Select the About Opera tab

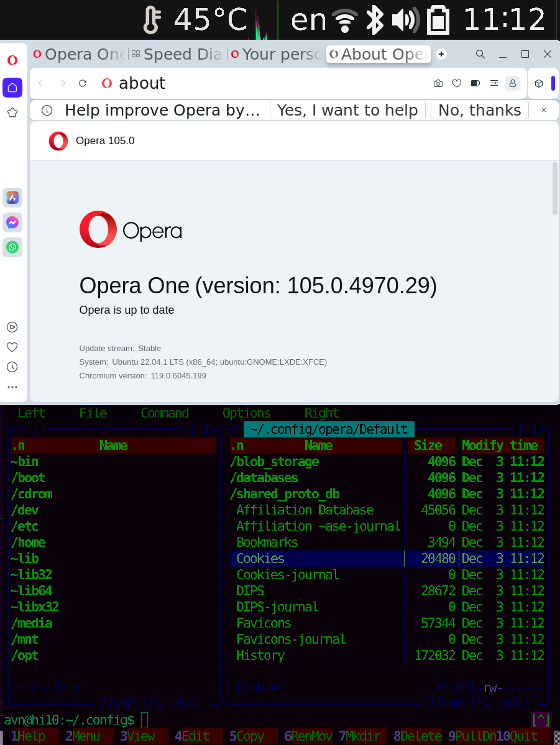coord(379,54)
